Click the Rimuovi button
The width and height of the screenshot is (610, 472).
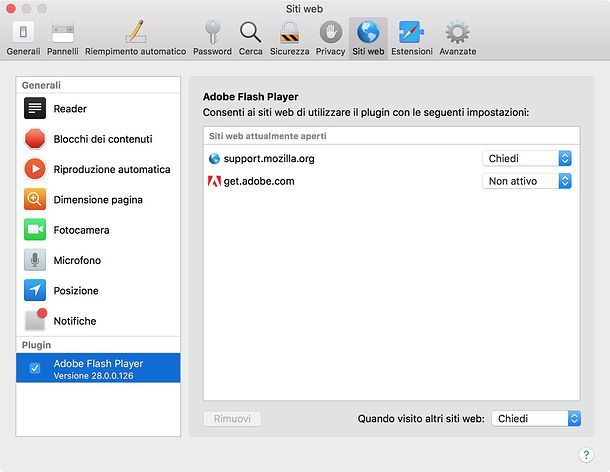click(x=232, y=419)
